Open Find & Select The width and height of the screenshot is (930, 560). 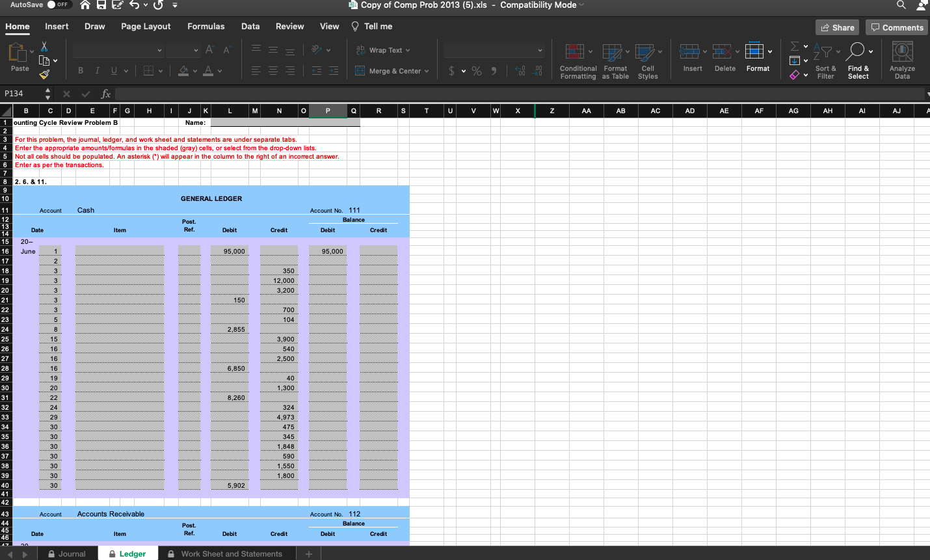tap(858, 62)
